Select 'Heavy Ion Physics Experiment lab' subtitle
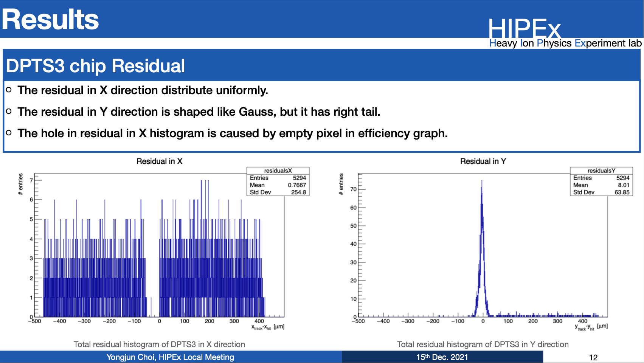644x363 pixels. point(565,43)
